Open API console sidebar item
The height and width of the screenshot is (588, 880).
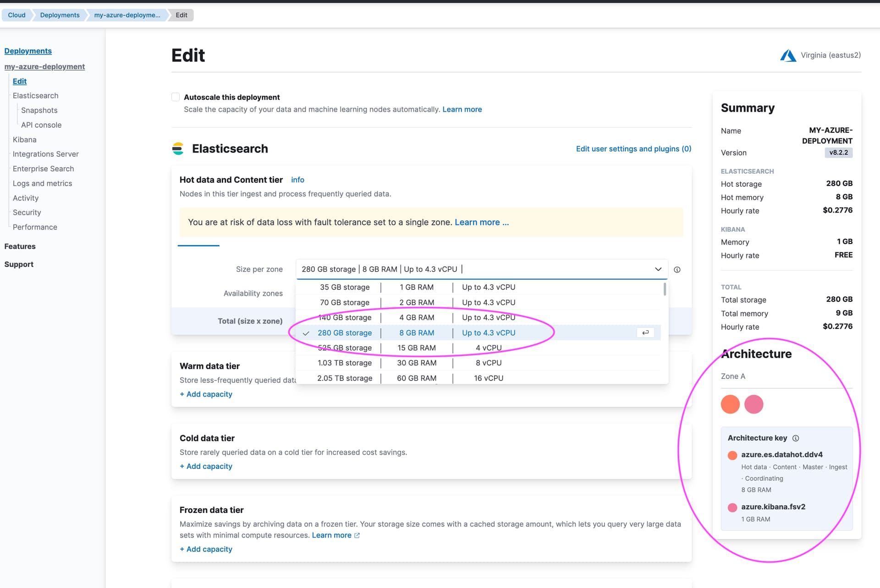coord(41,125)
